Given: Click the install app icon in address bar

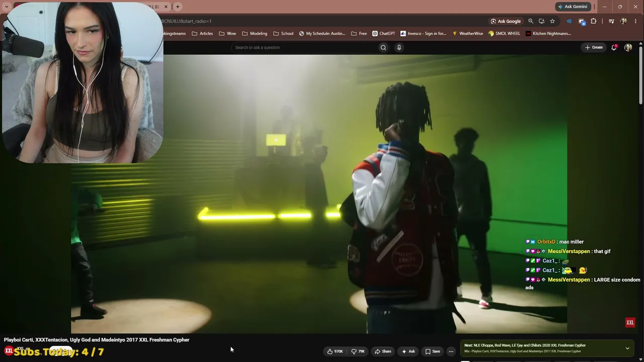Looking at the screenshot, I should [541, 21].
